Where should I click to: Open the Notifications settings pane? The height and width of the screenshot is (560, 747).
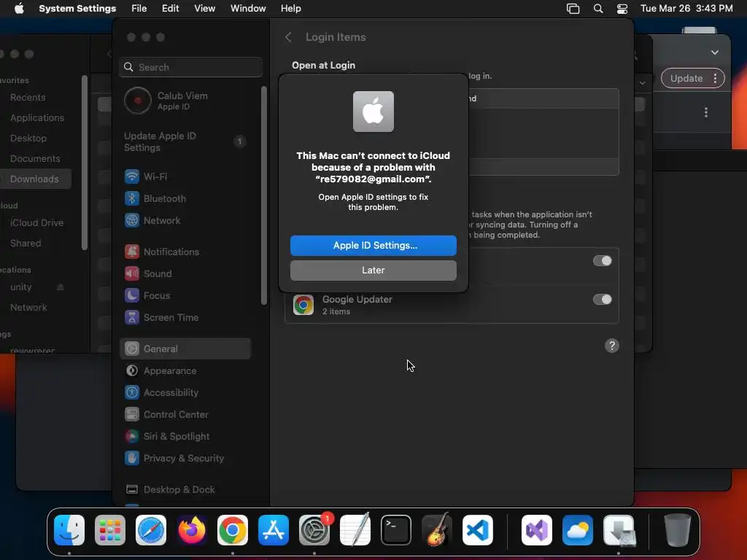tap(186, 252)
